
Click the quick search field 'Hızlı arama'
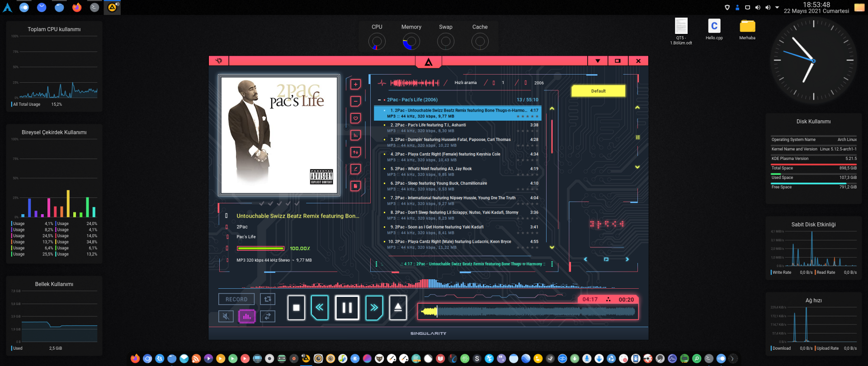coord(465,83)
